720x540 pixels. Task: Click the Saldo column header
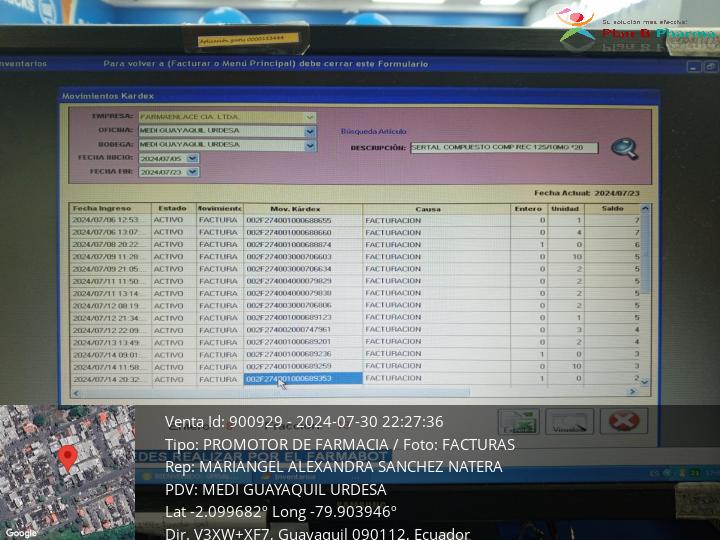(x=613, y=209)
